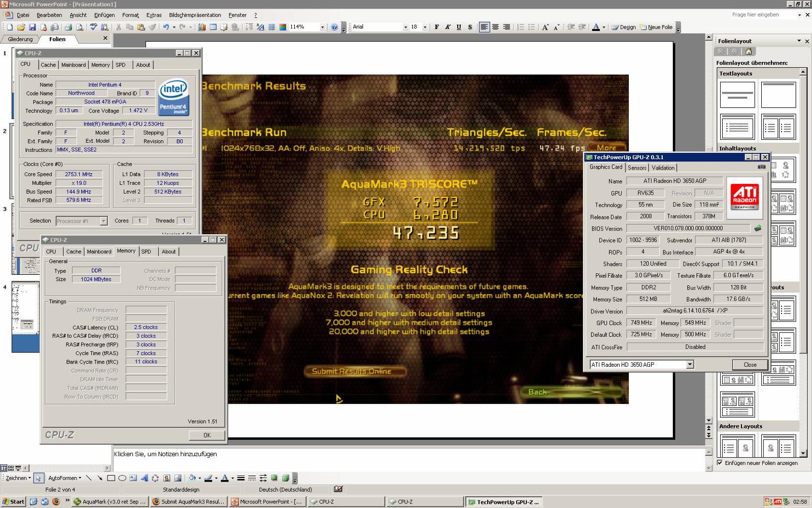Open a file with the folder icon
This screenshot has width=812, height=508.
(21, 27)
